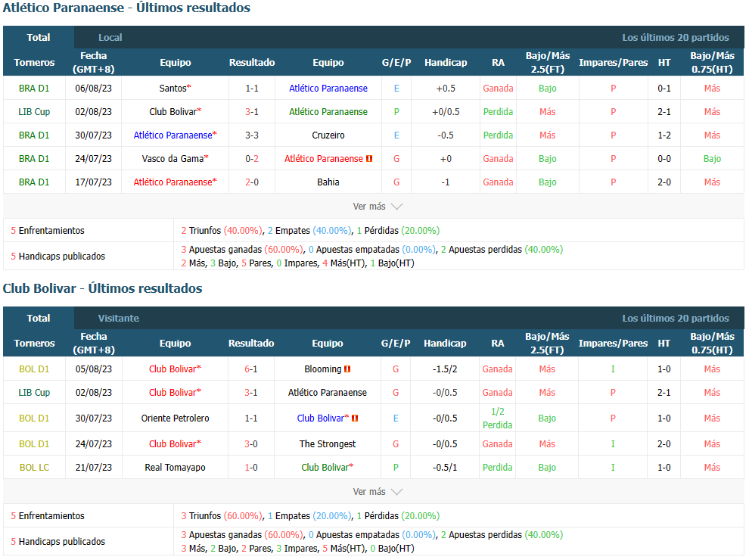Click the 0-2 result at Vasco da Gama
Screen dimensions: 749x560
[252, 159]
